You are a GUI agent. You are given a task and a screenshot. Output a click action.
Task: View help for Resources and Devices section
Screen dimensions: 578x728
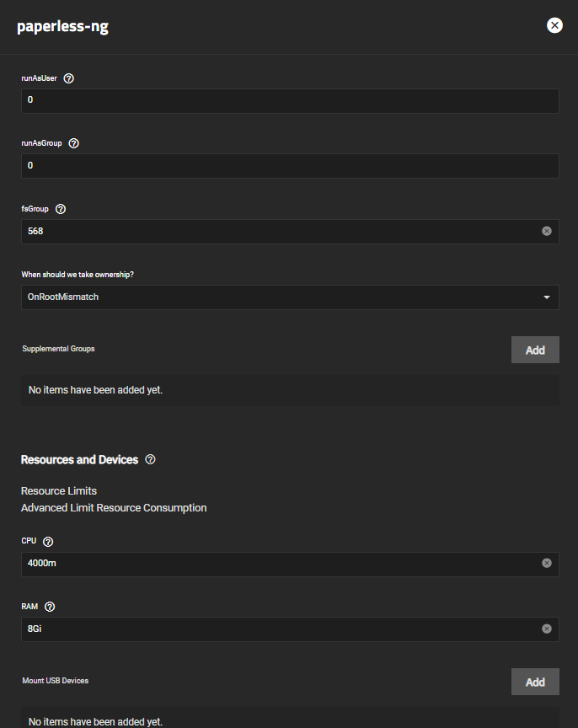click(151, 460)
